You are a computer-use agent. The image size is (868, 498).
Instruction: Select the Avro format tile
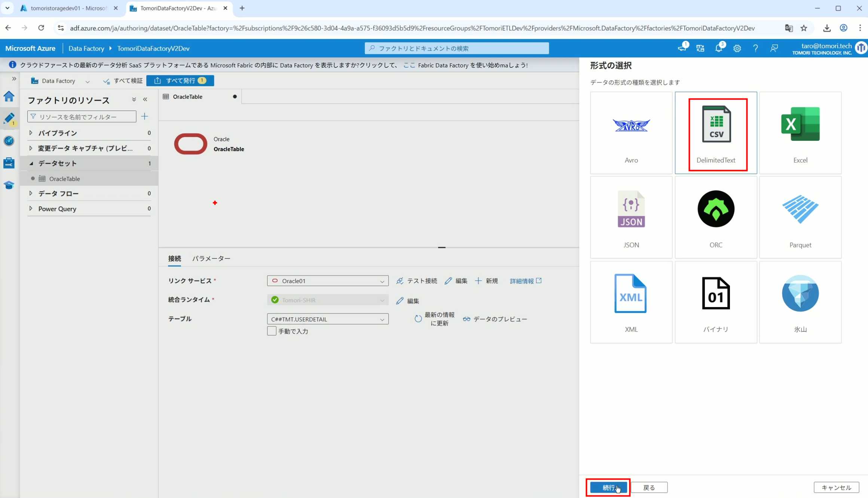click(631, 133)
